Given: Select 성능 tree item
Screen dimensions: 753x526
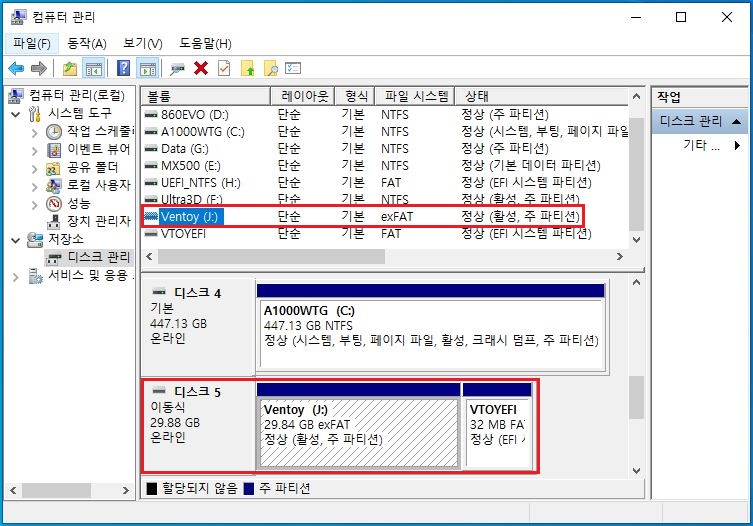Looking at the screenshot, I should [79, 203].
